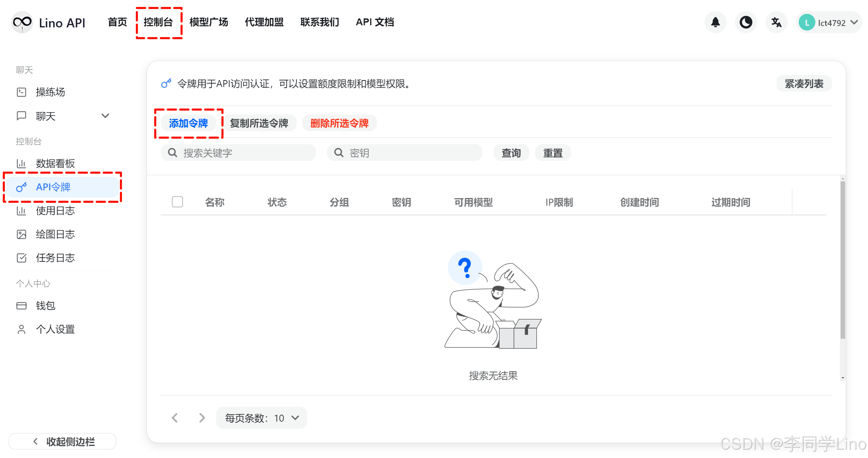Open the 每页条数 page size dropdown

[x=262, y=418]
